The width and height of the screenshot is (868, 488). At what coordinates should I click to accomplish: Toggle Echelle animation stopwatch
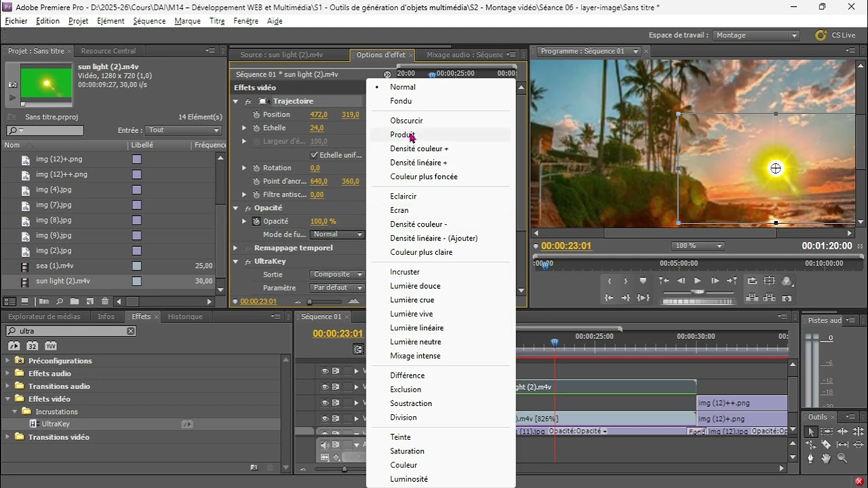coord(256,128)
